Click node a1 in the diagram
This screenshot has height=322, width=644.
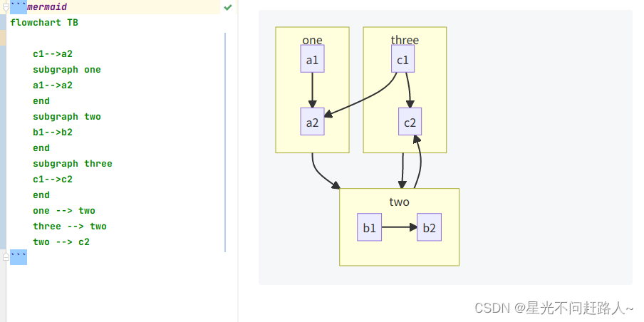click(x=313, y=58)
